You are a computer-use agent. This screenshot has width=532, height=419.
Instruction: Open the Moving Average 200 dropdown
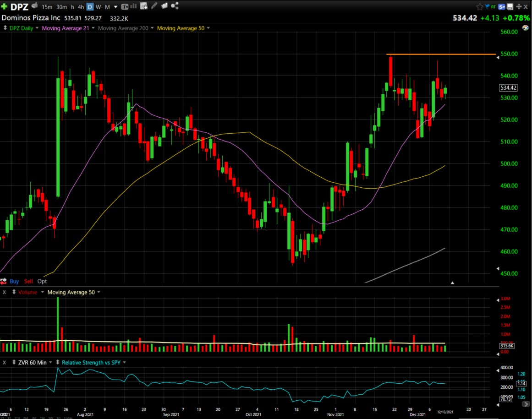click(152, 28)
